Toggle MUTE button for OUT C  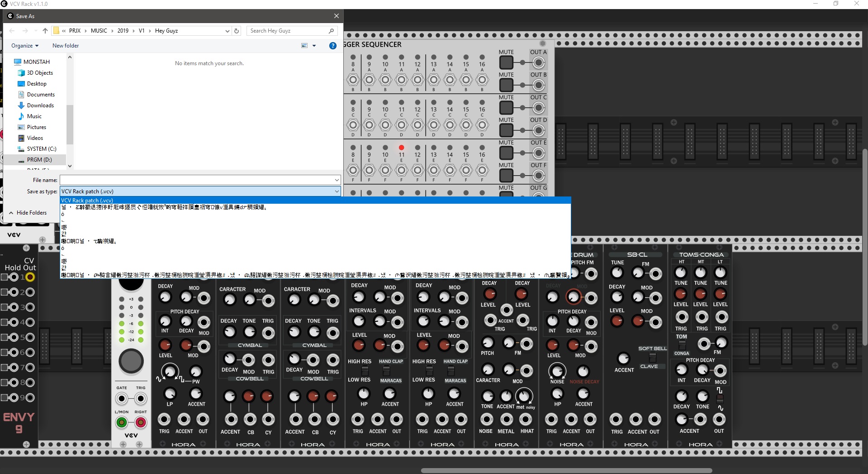pyautogui.click(x=506, y=108)
